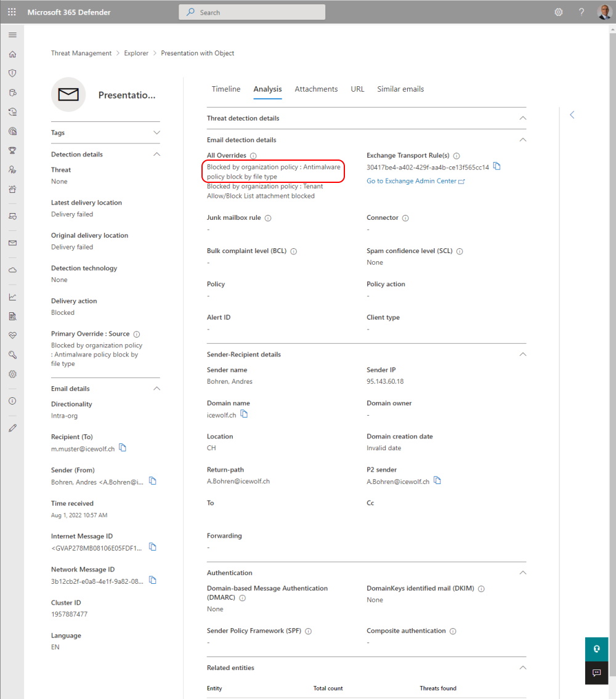This screenshot has width=616, height=699.
Task: Open the URL tab
Action: 357,89
